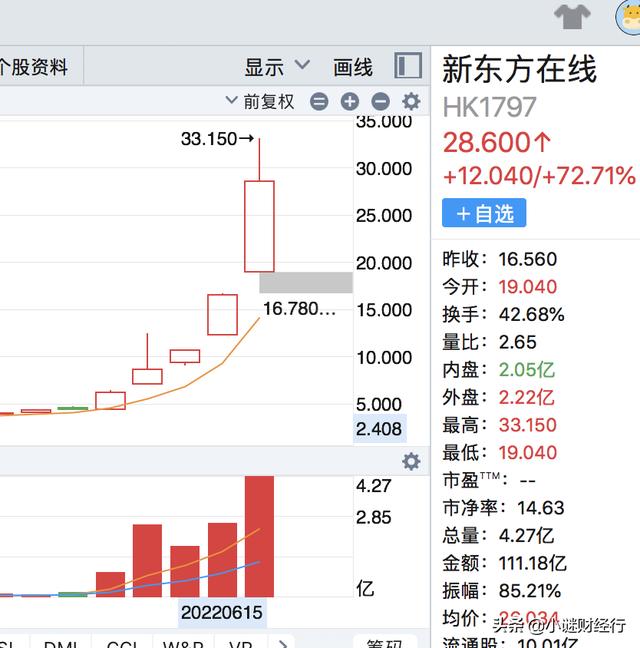This screenshot has height=648, width=640.
Task: Click 换手 value 42.68%
Action: tap(531, 314)
